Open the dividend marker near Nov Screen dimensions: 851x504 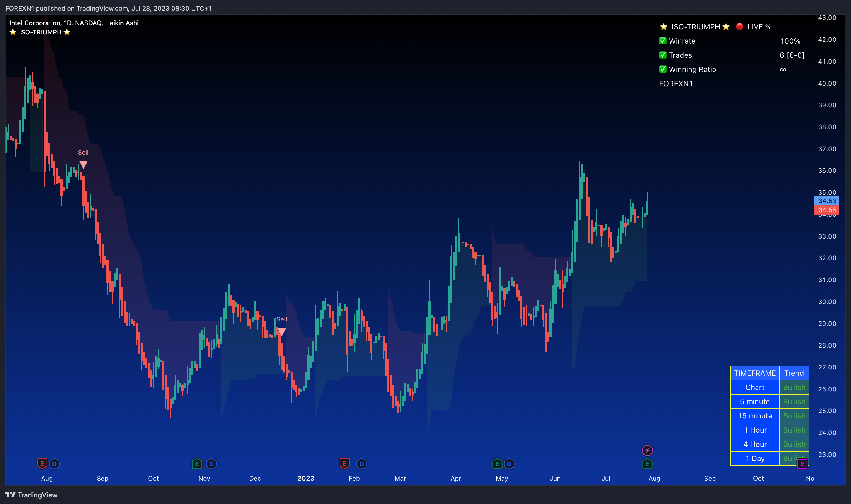click(x=211, y=464)
